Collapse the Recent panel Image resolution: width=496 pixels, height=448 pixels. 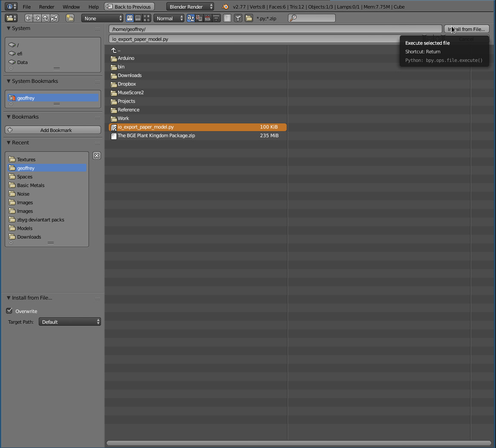(x=9, y=142)
